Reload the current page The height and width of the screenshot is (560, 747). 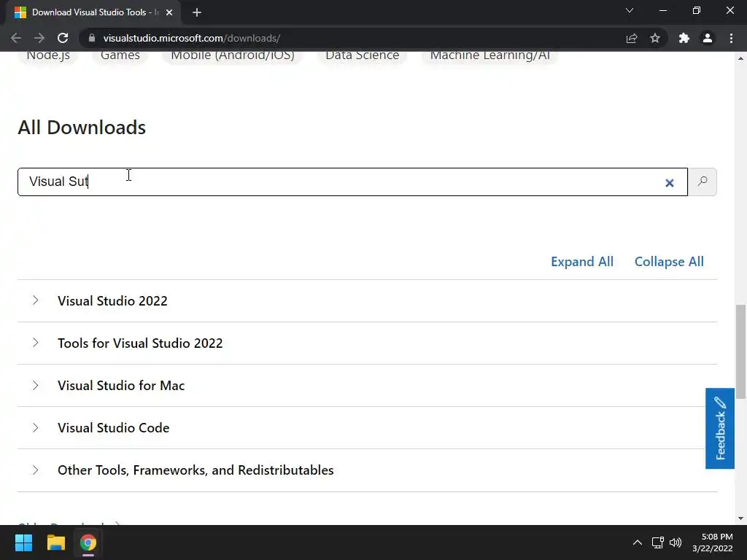(x=63, y=38)
